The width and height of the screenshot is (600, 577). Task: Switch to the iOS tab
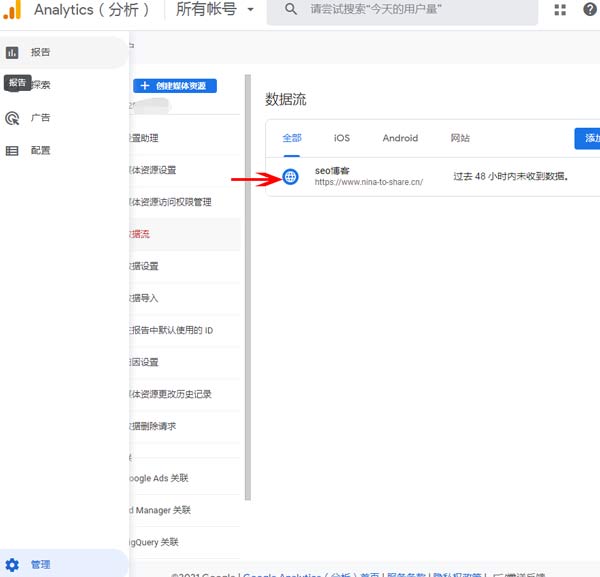click(x=342, y=138)
